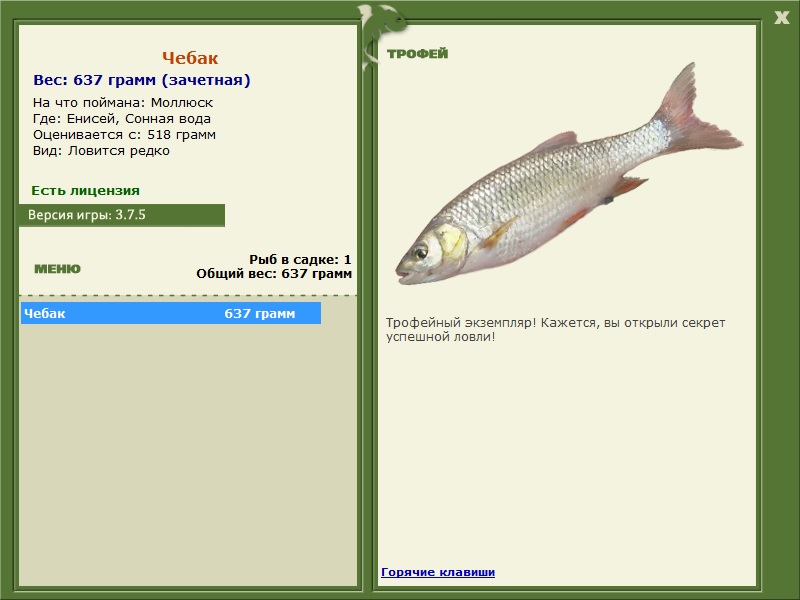Click the Есть лицензия status text
Image resolution: width=800 pixels, height=600 pixels.
(86, 191)
